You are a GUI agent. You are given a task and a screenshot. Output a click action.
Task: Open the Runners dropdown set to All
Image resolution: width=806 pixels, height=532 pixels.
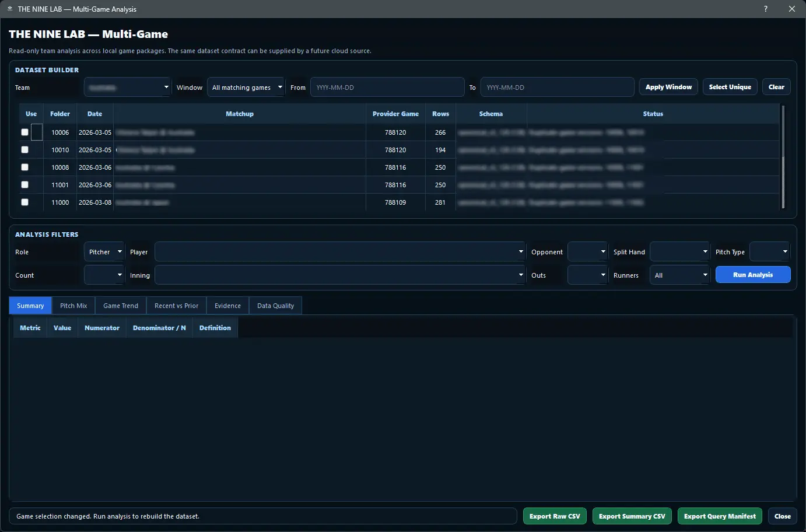tap(679, 275)
